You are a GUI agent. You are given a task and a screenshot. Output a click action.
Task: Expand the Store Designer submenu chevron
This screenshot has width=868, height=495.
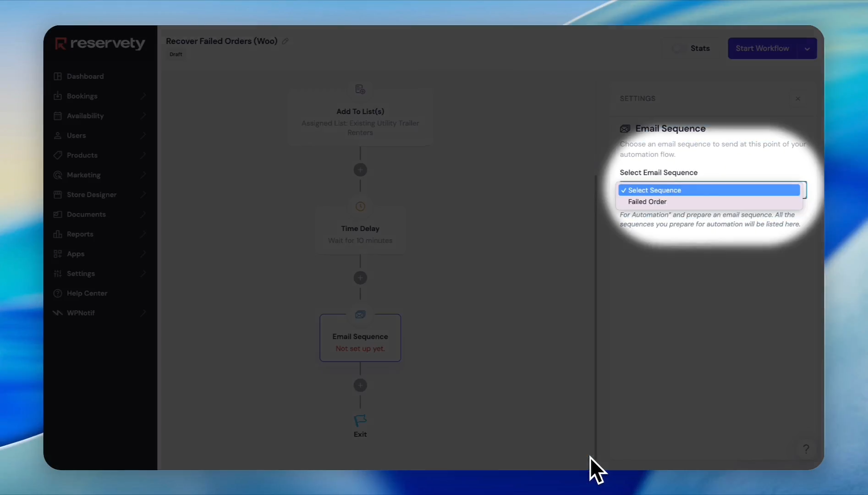(143, 194)
